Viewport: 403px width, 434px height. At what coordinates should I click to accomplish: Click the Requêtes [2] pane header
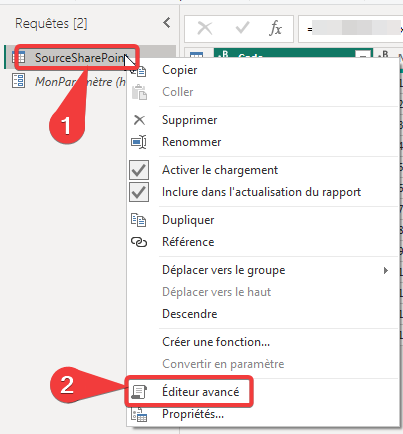point(51,24)
